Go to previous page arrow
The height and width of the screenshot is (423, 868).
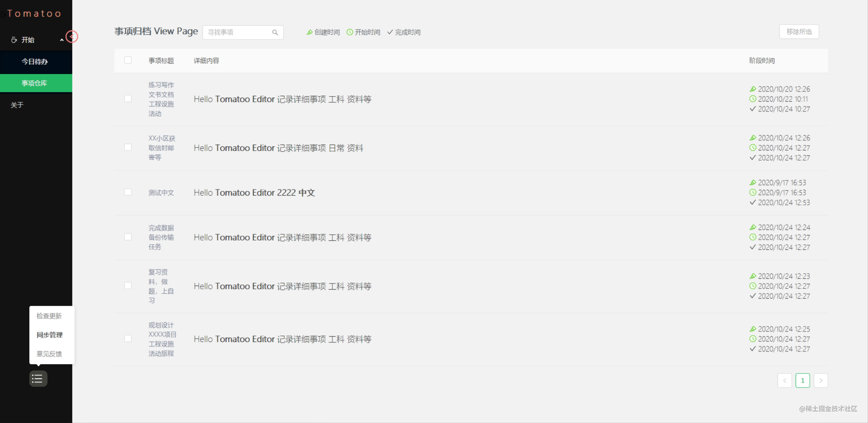coord(784,380)
